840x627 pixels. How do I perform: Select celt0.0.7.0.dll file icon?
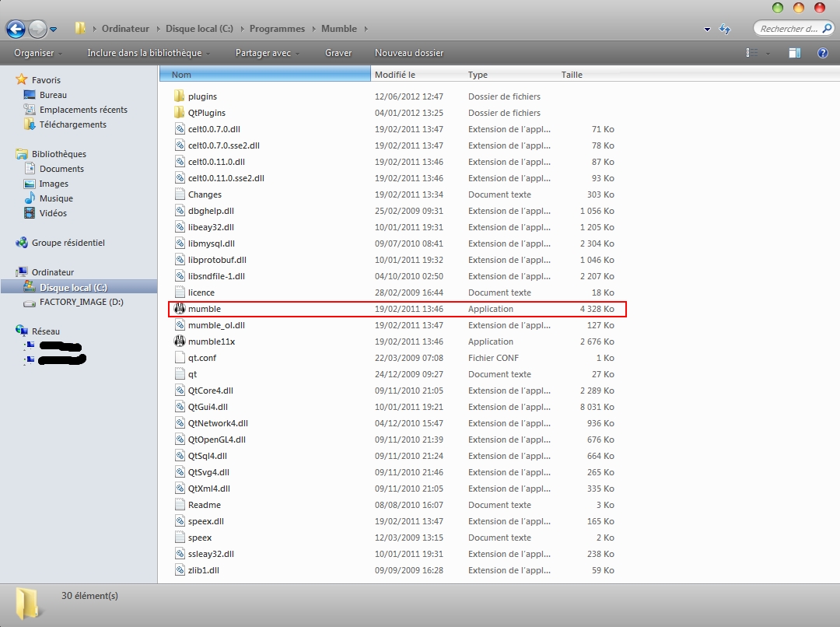[180, 129]
